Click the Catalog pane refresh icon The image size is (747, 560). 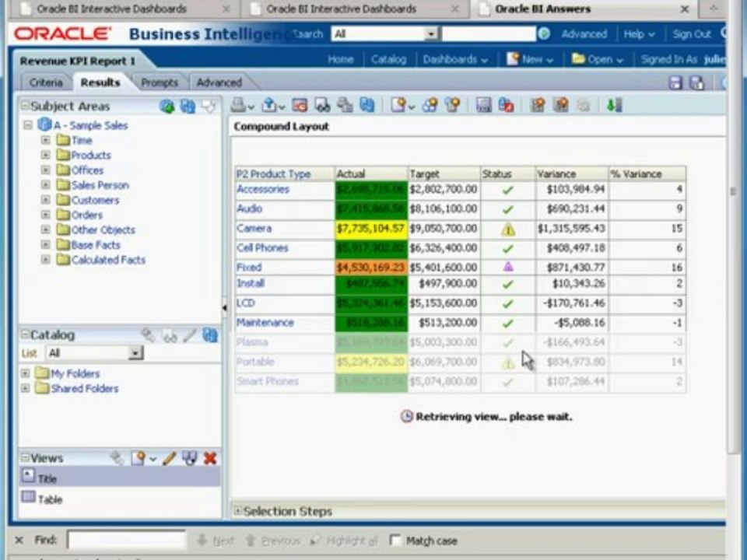coord(209,335)
